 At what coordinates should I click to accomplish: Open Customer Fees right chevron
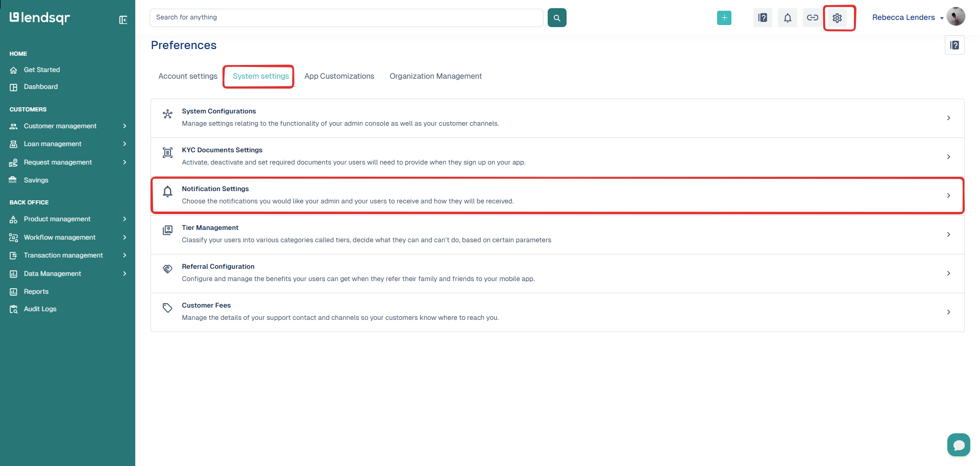click(948, 312)
